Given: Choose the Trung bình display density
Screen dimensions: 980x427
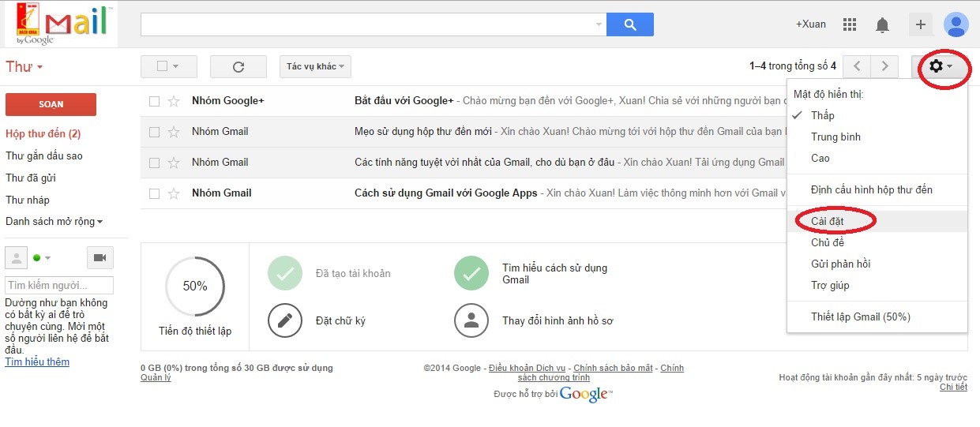Looking at the screenshot, I should pos(835,137).
